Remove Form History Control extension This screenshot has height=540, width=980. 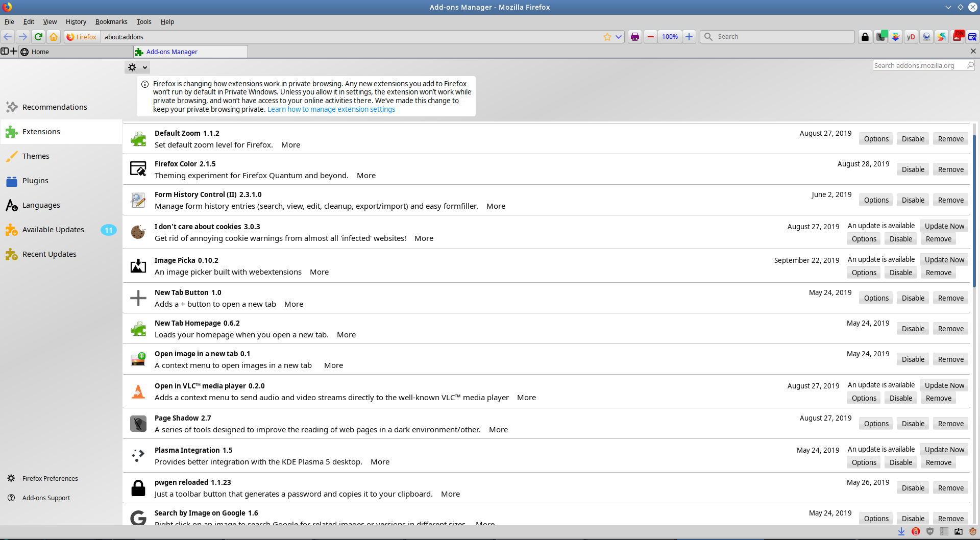pos(950,200)
